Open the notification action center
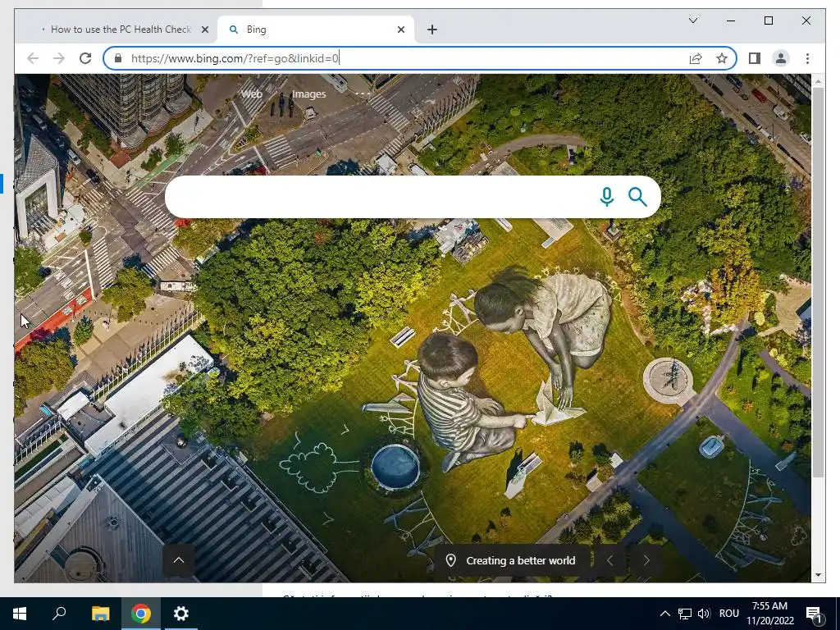Image resolution: width=840 pixels, height=630 pixels. click(814, 614)
